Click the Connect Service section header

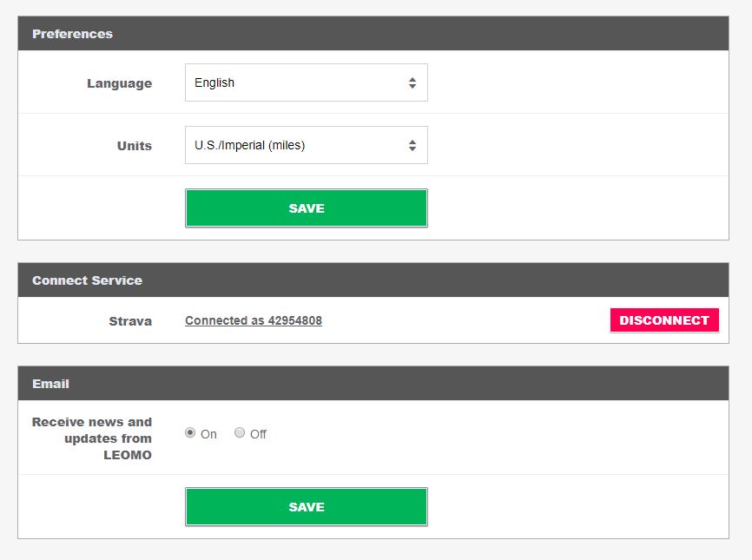point(88,280)
